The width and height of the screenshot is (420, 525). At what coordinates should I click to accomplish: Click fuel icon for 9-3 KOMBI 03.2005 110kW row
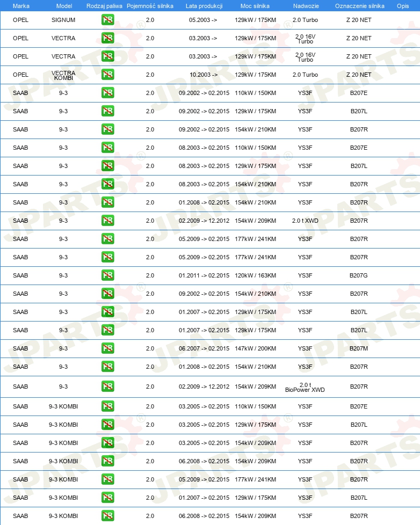click(x=107, y=406)
